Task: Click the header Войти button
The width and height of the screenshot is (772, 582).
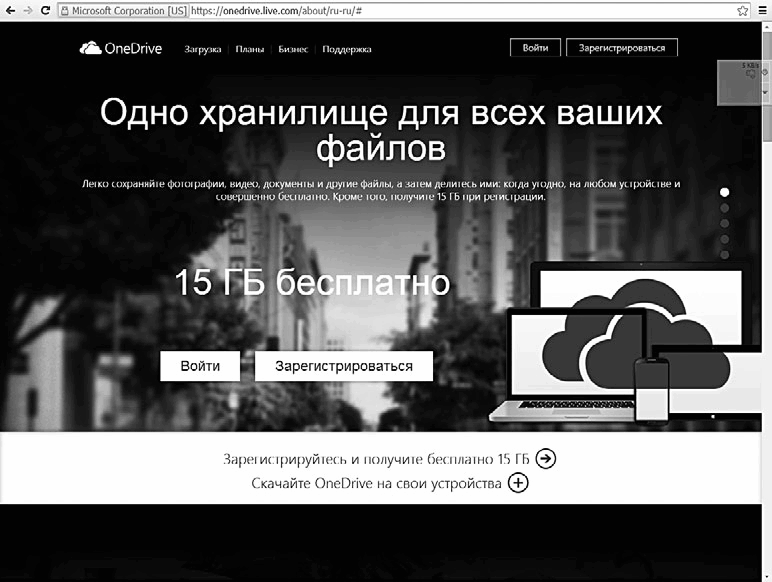Action: (x=535, y=48)
